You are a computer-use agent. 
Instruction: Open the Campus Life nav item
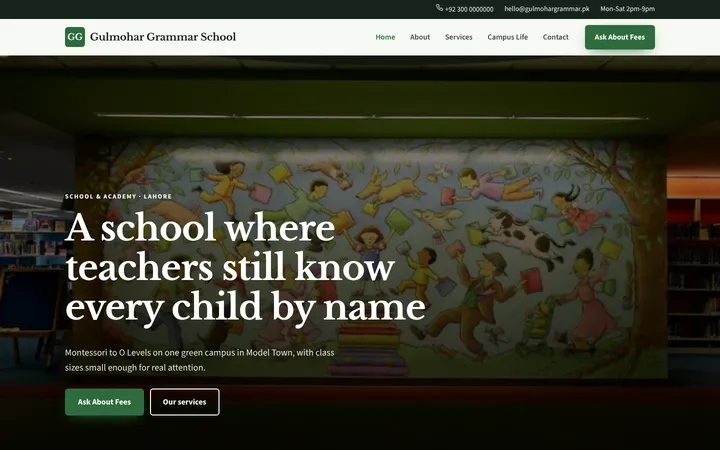[507, 37]
